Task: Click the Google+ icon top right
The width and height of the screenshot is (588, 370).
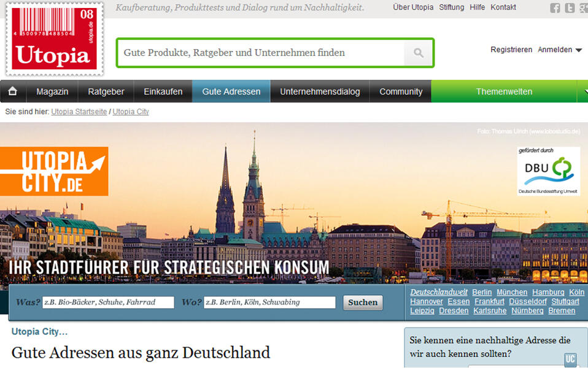Action: (584, 7)
